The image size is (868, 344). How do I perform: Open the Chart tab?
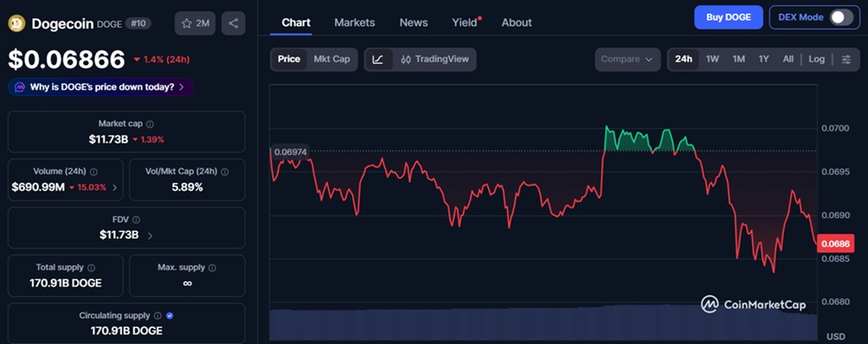(296, 23)
